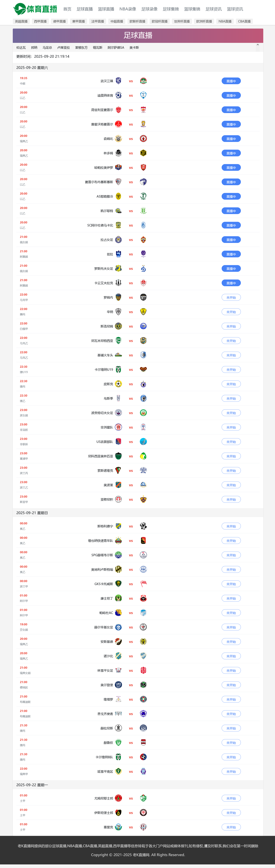Image resolution: width=275 pixels, height=868 pixels.
Task: Click 罗斯托夫女足 team crest
Action: click(118, 269)
